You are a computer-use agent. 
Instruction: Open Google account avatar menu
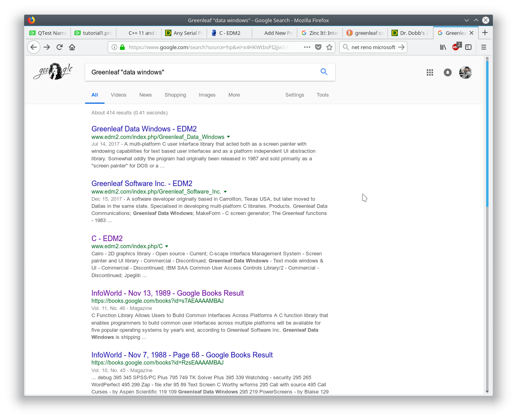(466, 72)
